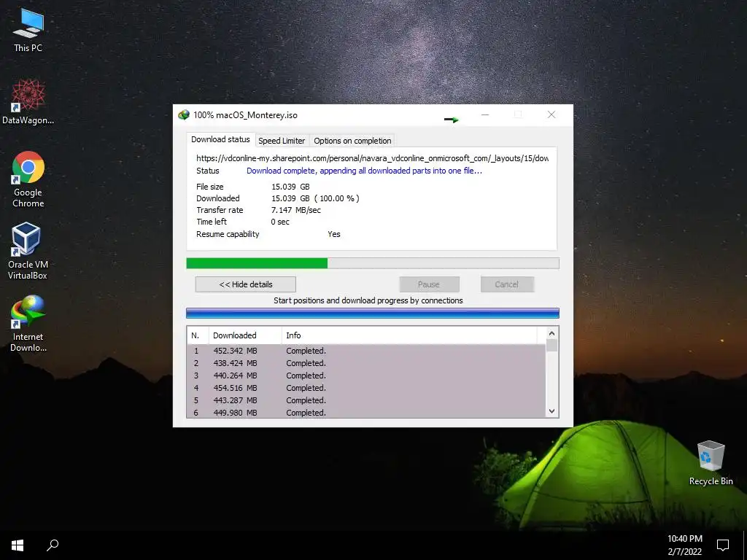Screen dimensions: 747x560
Task: Click the connections list scrollbar thumb
Action: coord(551,345)
